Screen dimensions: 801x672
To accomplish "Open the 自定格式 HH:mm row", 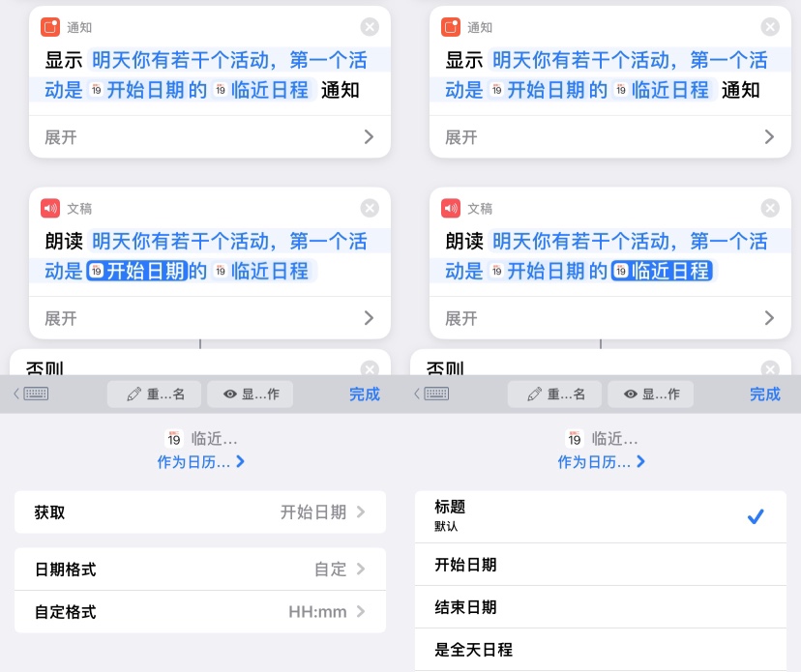I will click(200, 612).
